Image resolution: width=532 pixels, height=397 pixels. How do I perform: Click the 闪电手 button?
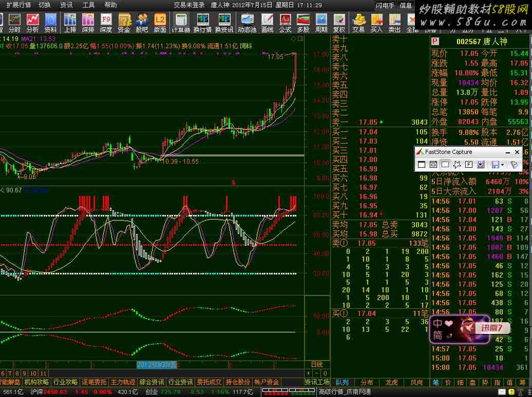point(385,6)
